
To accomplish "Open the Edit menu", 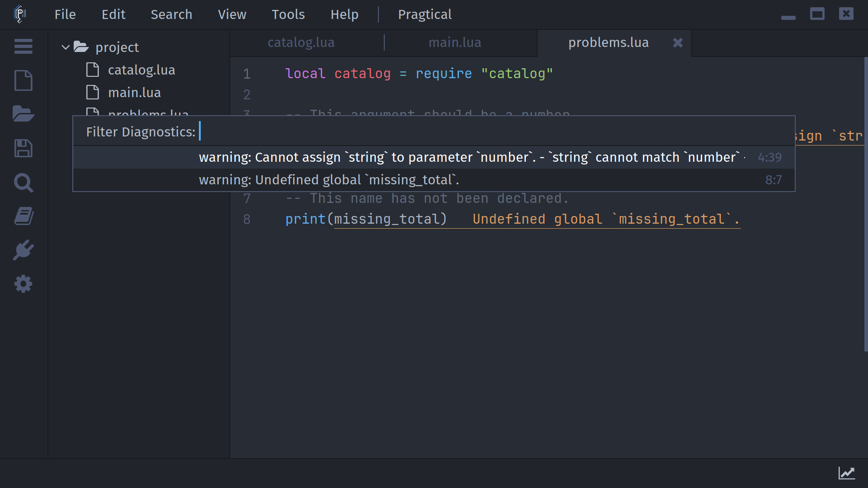I will tap(113, 14).
